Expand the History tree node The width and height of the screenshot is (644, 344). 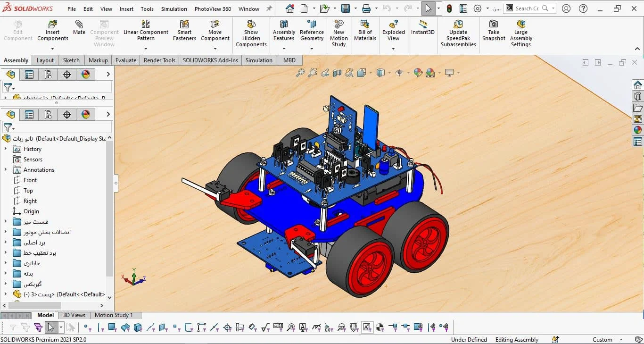tap(6, 149)
